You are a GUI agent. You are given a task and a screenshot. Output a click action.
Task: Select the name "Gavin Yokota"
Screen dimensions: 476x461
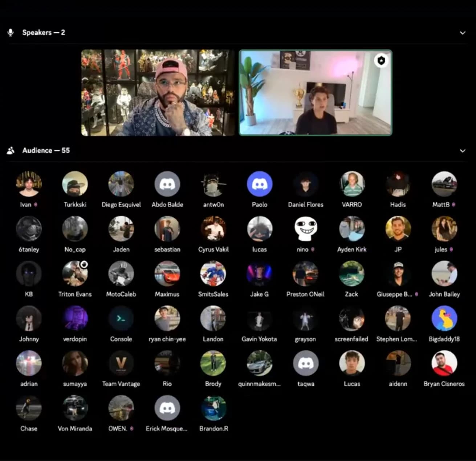pos(259,339)
